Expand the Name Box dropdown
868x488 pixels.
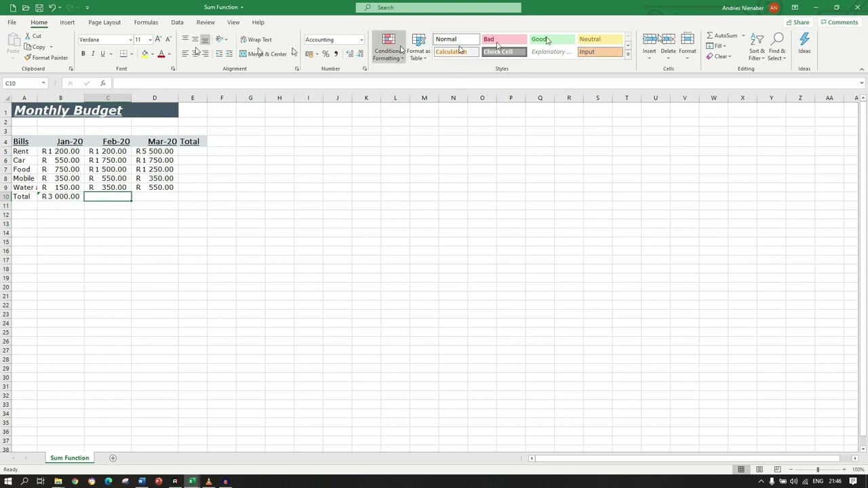tap(43, 83)
